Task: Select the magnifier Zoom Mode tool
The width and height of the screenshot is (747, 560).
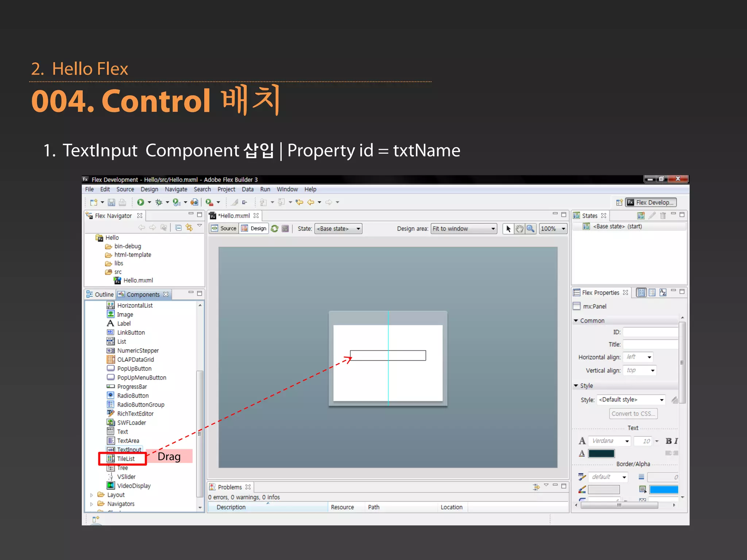Action: click(x=531, y=229)
